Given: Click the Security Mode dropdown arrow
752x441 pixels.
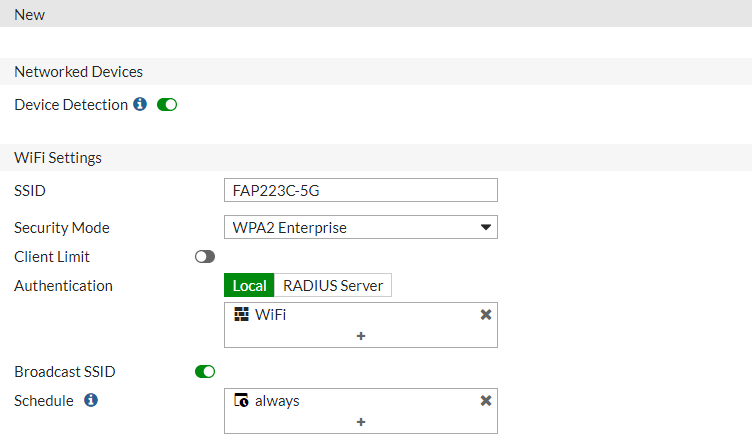Looking at the screenshot, I should 486,228.
